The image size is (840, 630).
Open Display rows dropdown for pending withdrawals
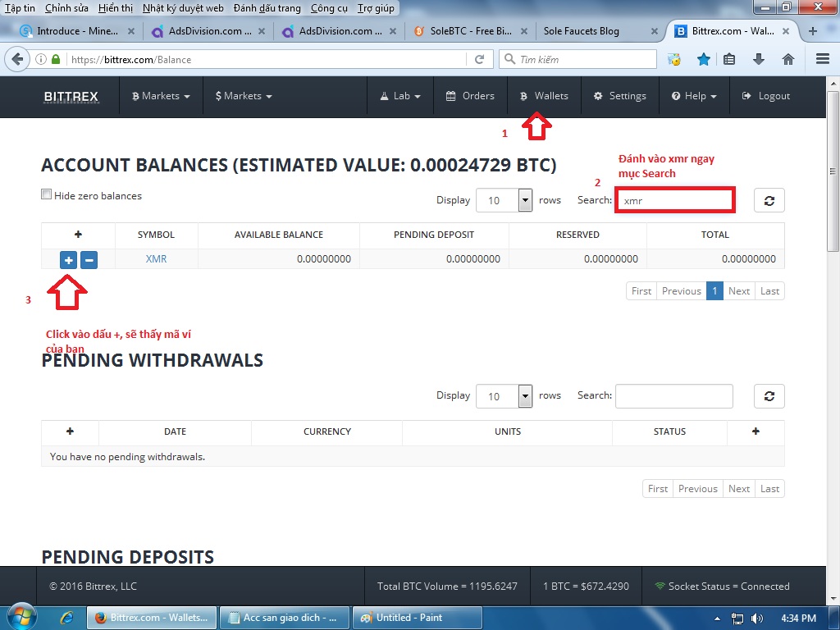tap(504, 396)
